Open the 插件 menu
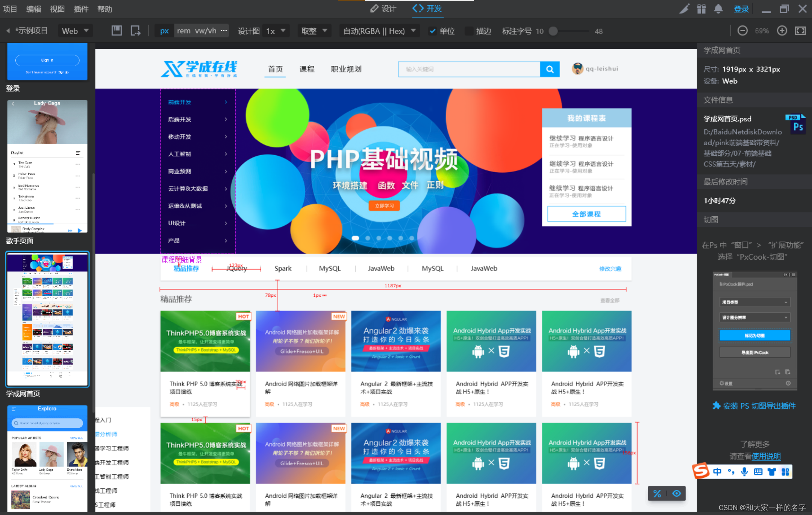812x515 pixels. point(81,9)
